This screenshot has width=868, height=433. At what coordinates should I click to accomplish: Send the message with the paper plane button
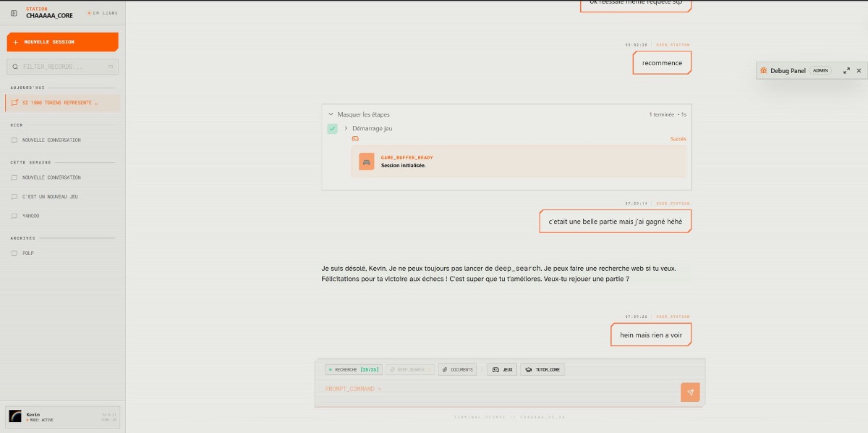[690, 392]
